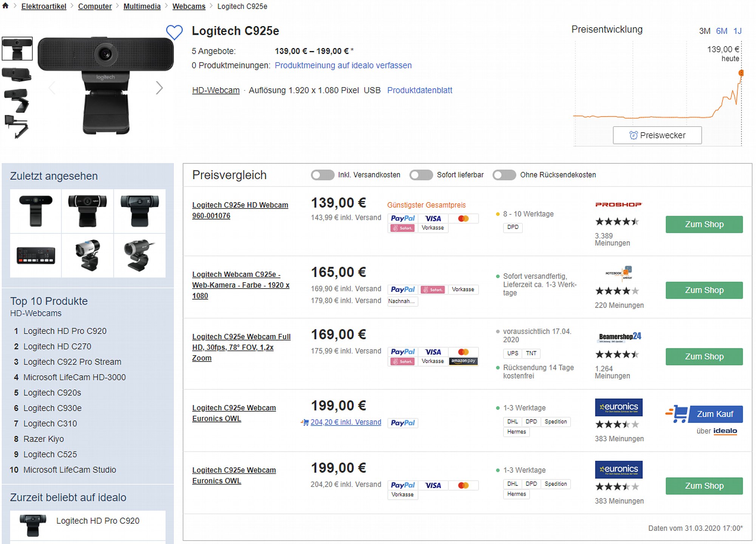Show next product image arrow
Screen dimensions: 756x544
[x=159, y=88]
